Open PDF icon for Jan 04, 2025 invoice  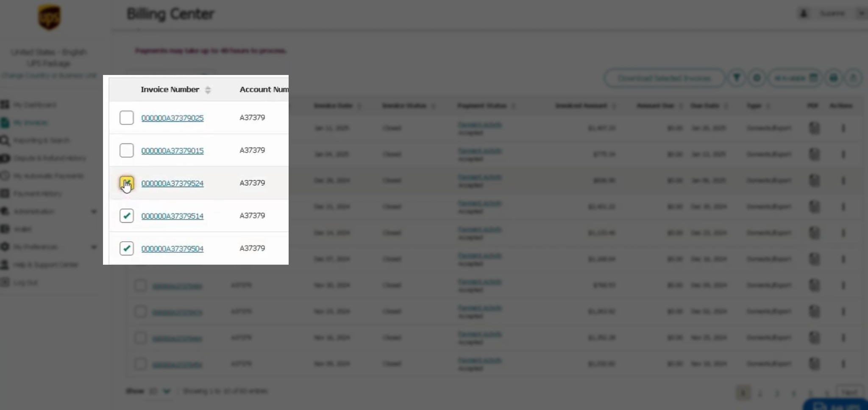click(x=814, y=154)
